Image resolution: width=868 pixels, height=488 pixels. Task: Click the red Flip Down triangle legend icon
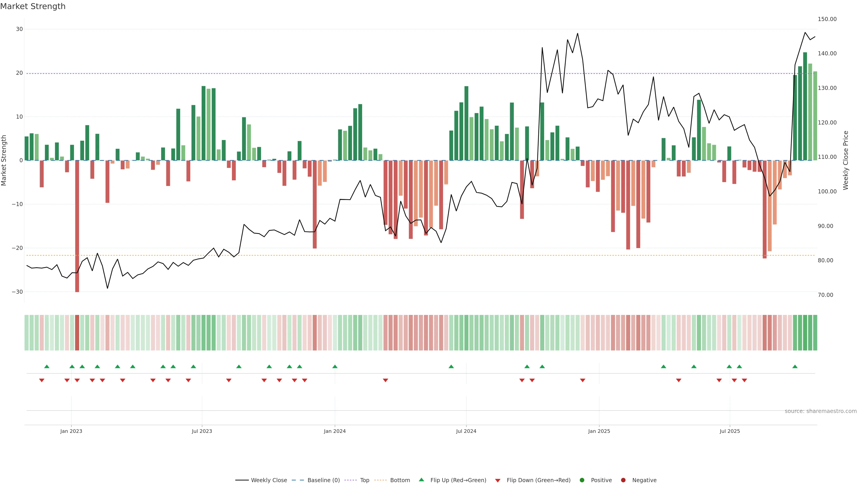(498, 480)
